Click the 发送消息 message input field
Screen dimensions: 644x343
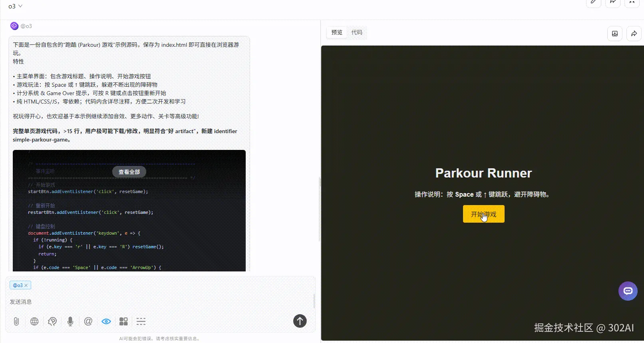pyautogui.click(x=160, y=302)
